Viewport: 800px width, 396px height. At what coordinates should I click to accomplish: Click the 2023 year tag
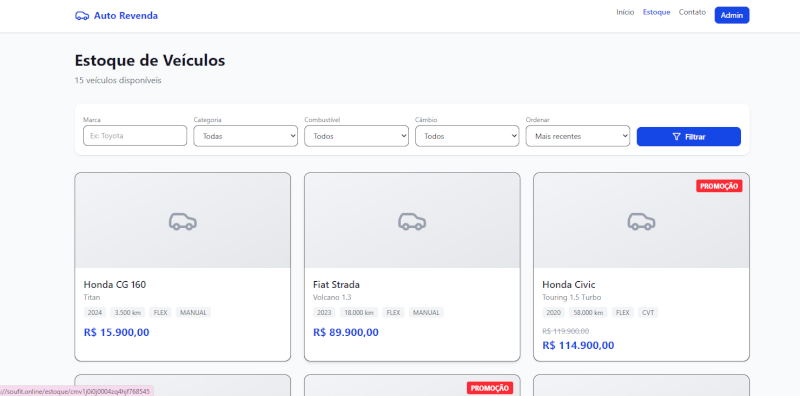pos(324,312)
